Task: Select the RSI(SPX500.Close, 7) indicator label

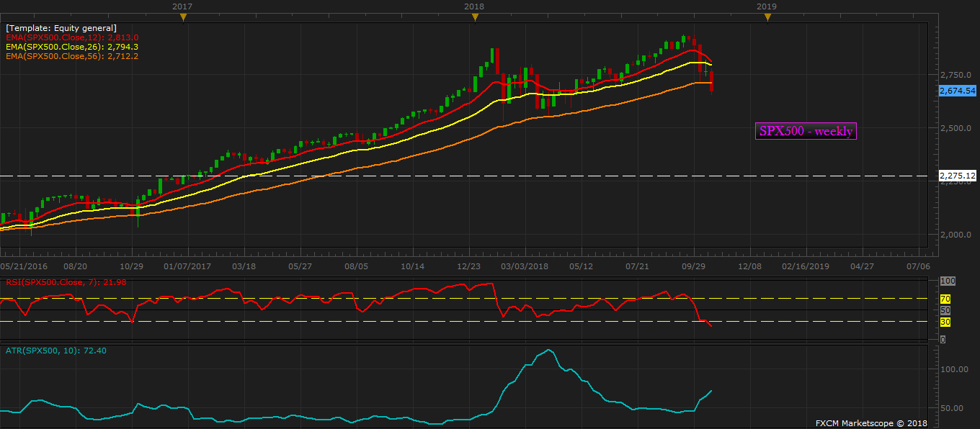Action: pyautogui.click(x=66, y=282)
